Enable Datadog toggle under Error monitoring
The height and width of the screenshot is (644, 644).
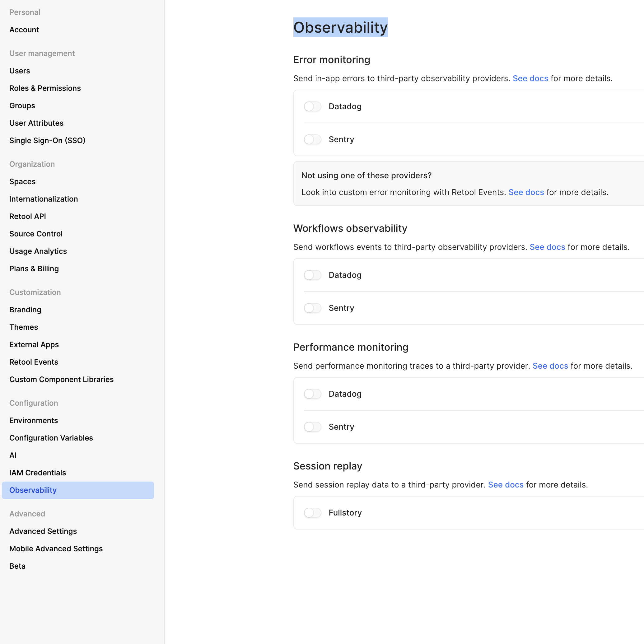click(312, 106)
